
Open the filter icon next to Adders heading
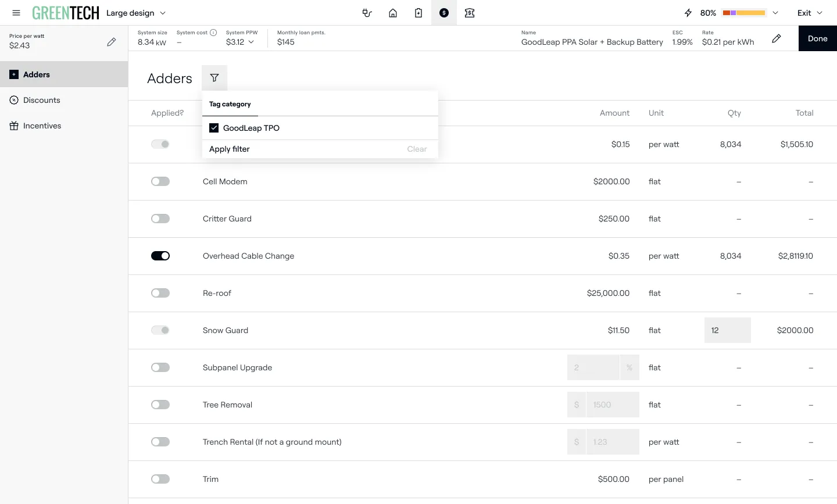click(214, 77)
